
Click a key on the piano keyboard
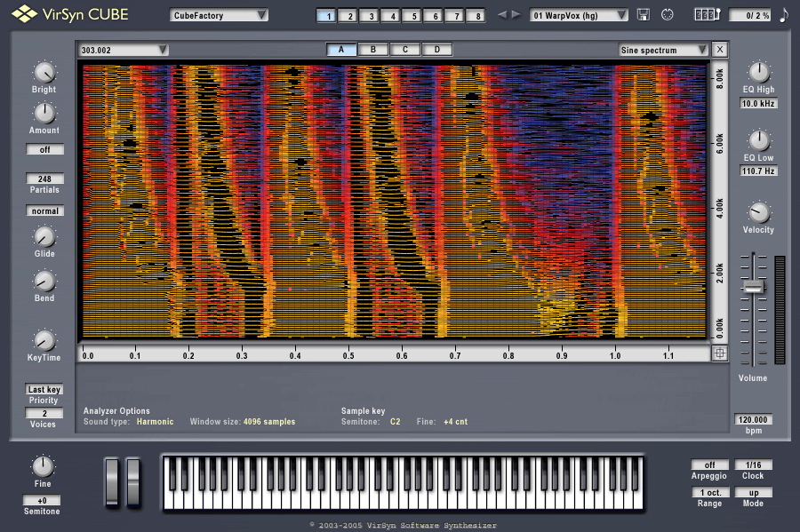(403, 483)
